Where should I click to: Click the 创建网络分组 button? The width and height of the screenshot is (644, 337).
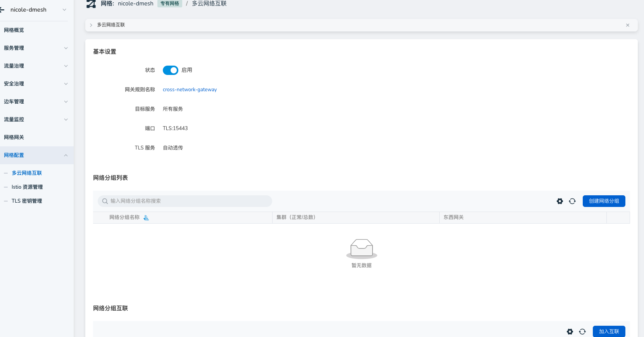coord(604,201)
